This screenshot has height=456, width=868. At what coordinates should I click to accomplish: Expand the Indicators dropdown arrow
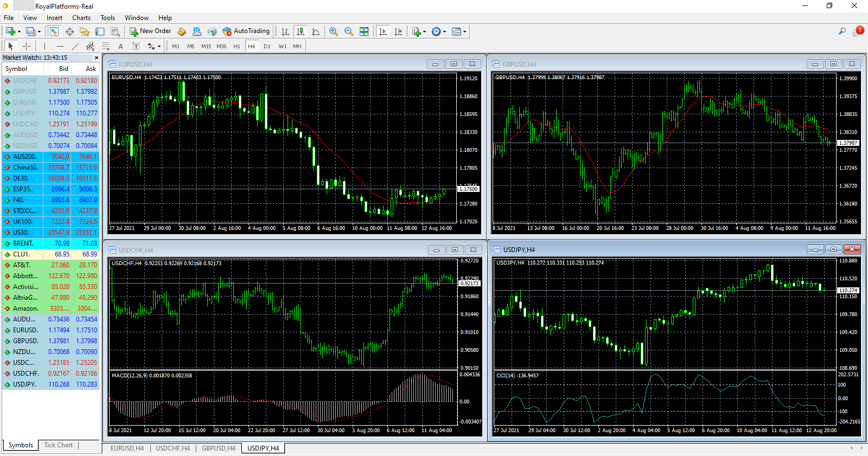(424, 31)
